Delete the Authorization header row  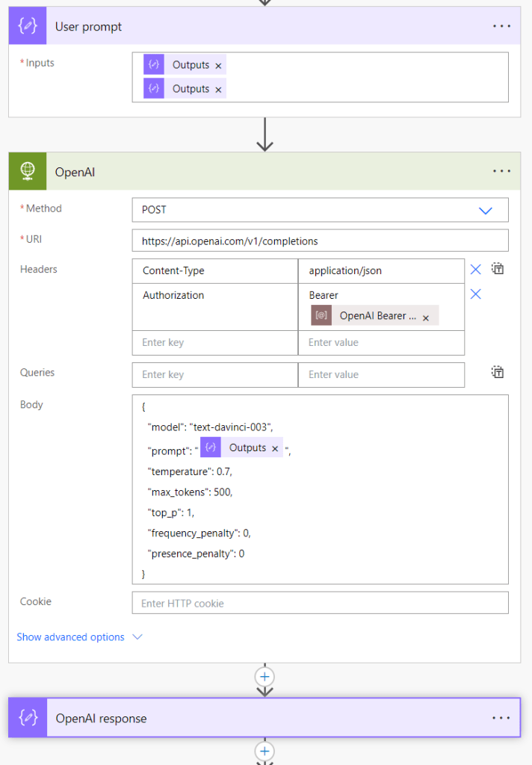pyautogui.click(x=475, y=294)
